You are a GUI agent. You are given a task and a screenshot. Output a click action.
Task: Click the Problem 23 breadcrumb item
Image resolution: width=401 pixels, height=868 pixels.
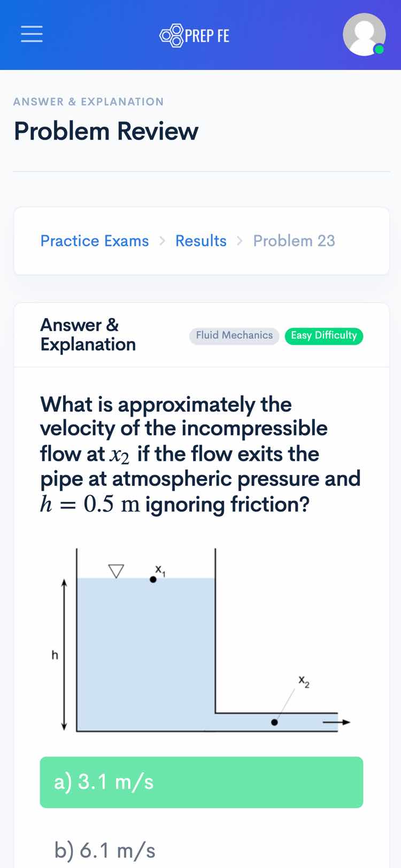[294, 241]
